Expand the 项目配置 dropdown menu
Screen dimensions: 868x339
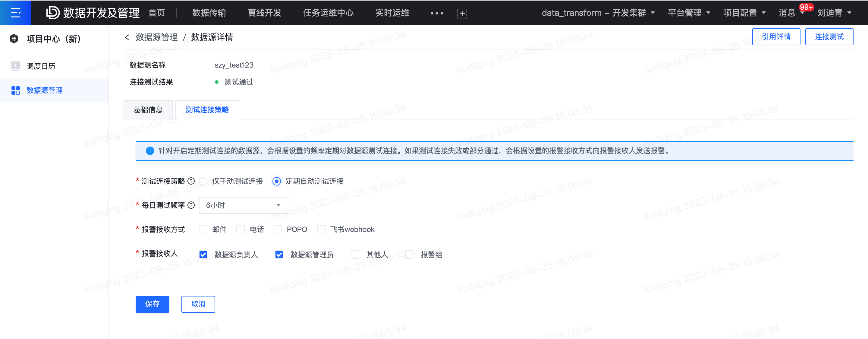click(x=744, y=13)
